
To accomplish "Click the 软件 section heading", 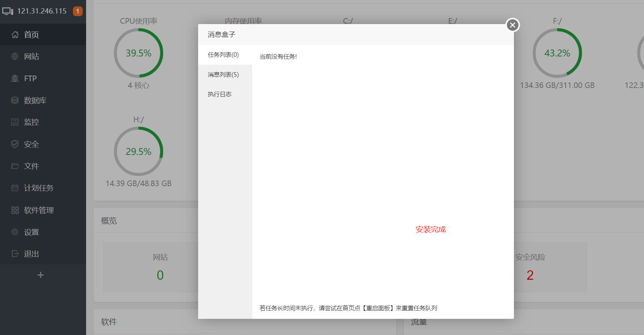I will (109, 322).
